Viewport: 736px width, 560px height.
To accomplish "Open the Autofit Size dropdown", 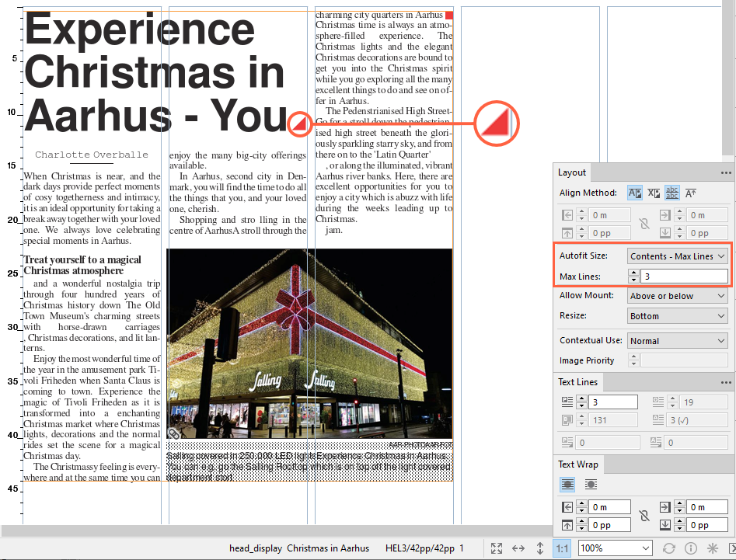I will click(678, 256).
